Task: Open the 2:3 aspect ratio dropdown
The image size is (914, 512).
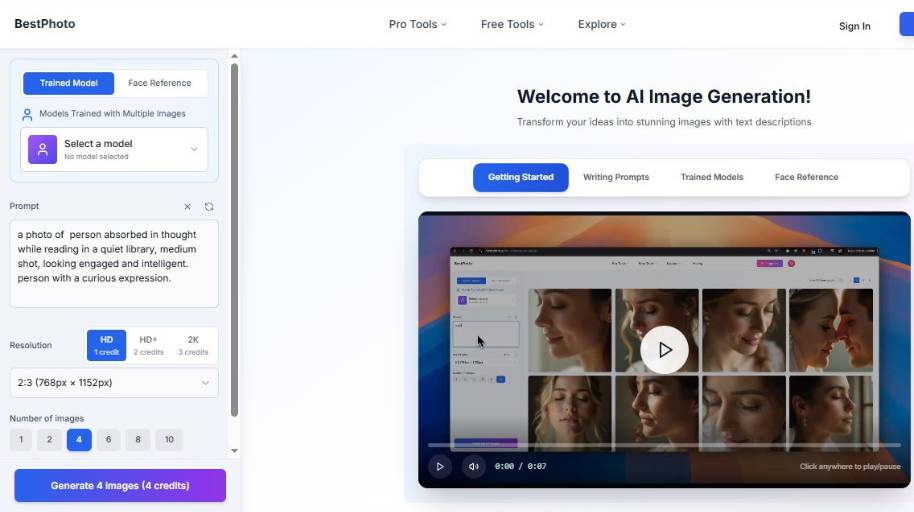Action: click(x=114, y=382)
